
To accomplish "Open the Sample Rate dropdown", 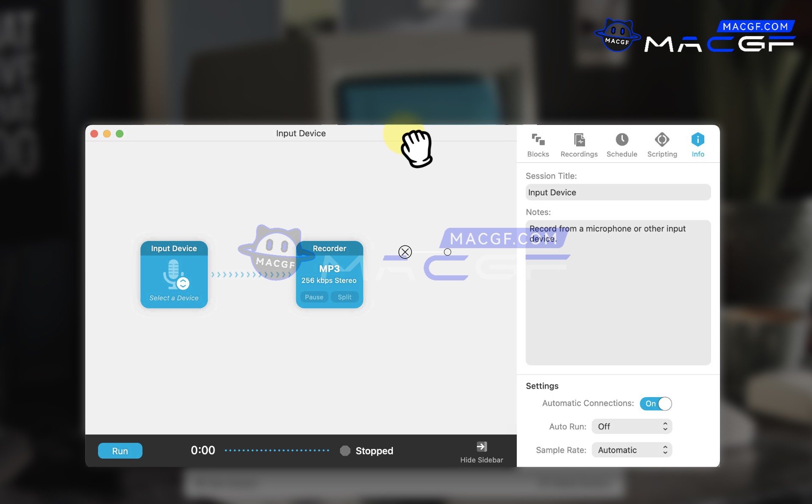I will click(x=632, y=450).
